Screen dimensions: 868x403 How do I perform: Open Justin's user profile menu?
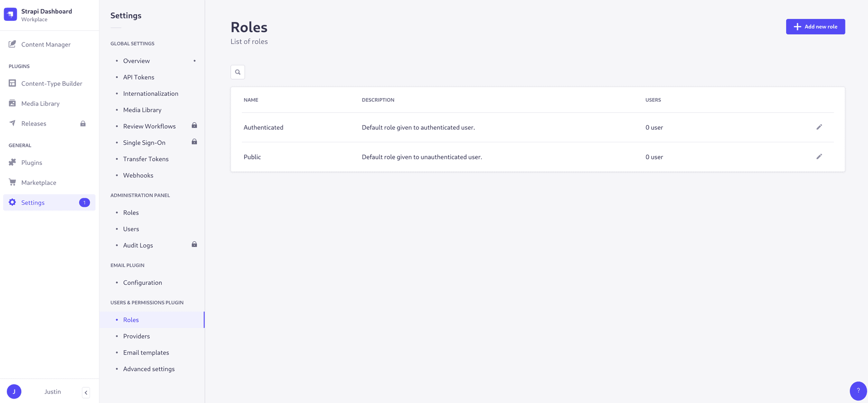(x=14, y=392)
